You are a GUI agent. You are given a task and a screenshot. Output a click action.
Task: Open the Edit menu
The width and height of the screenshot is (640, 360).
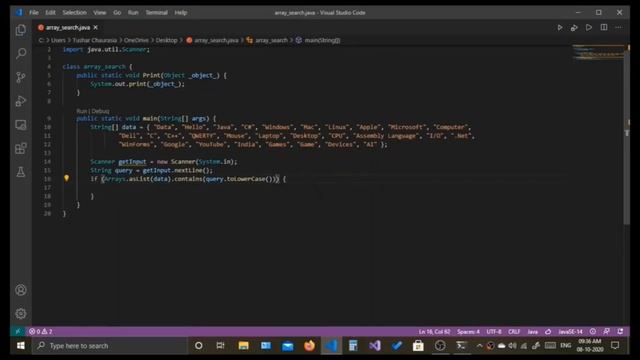tap(50, 13)
